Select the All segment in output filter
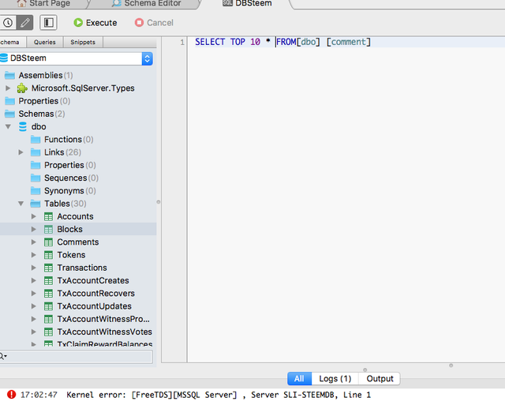505x420 pixels. pyautogui.click(x=299, y=378)
